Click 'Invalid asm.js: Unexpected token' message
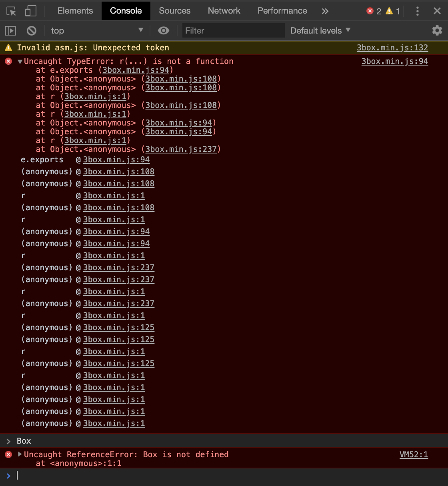The image size is (448, 486). [93, 48]
